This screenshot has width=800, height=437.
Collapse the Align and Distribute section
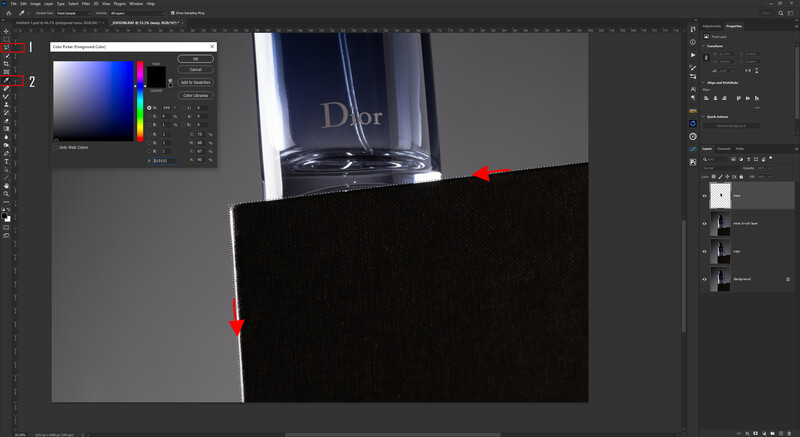pyautogui.click(x=704, y=82)
